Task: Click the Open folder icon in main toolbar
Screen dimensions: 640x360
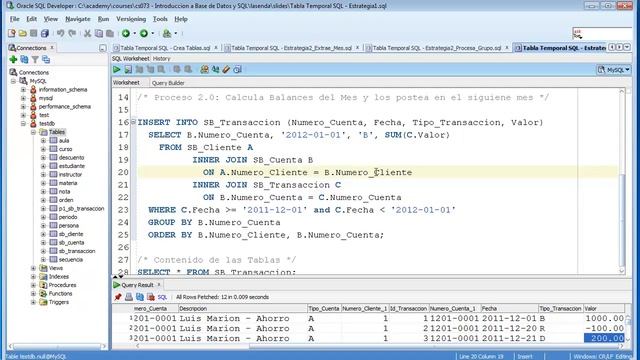Action: coord(23,33)
